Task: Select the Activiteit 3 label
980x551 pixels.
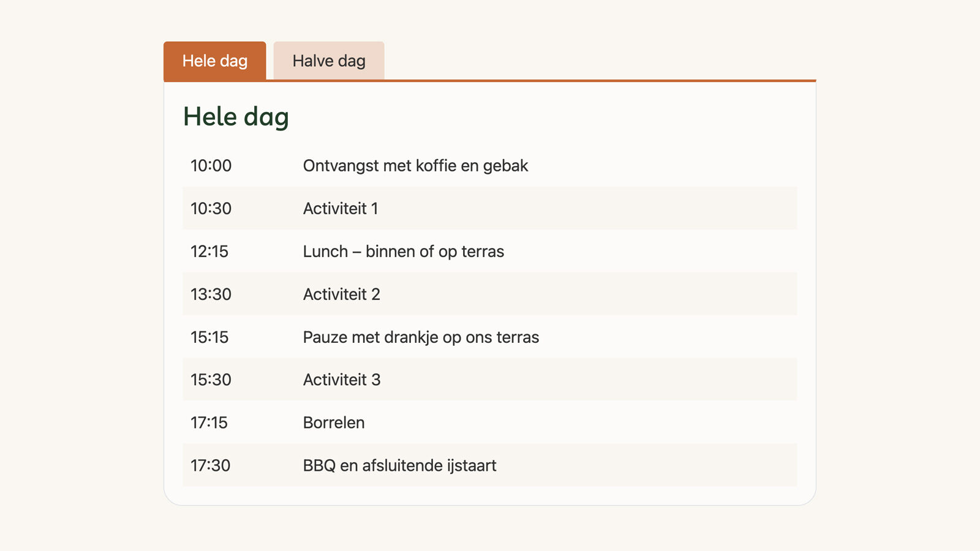Action: tap(342, 380)
